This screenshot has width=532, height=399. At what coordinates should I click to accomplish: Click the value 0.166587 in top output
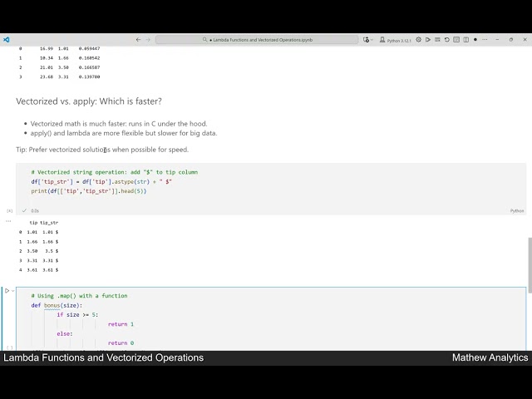pos(89,67)
